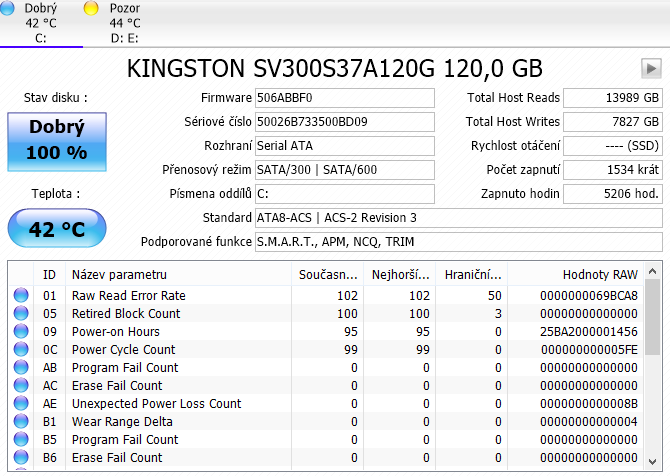Click the Firmware value field

[x=345, y=98]
